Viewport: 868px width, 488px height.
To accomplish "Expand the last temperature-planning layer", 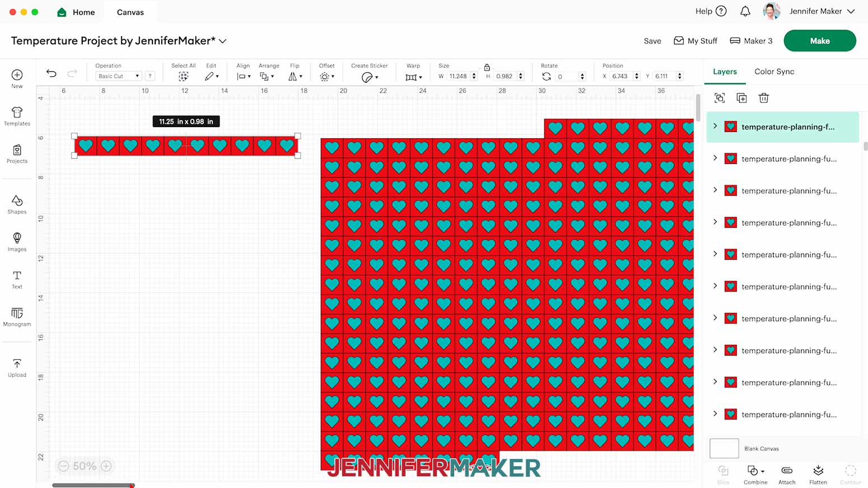I will point(715,414).
